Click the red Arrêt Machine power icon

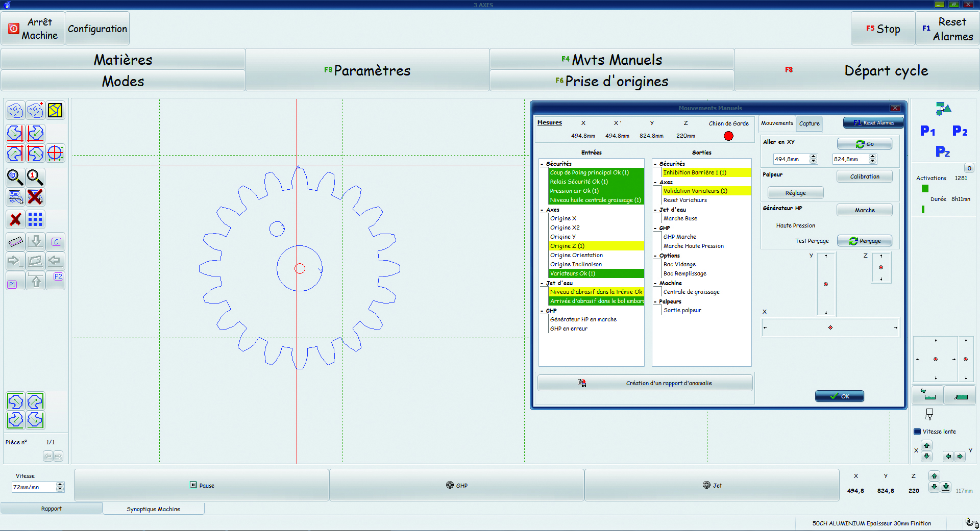(14, 29)
